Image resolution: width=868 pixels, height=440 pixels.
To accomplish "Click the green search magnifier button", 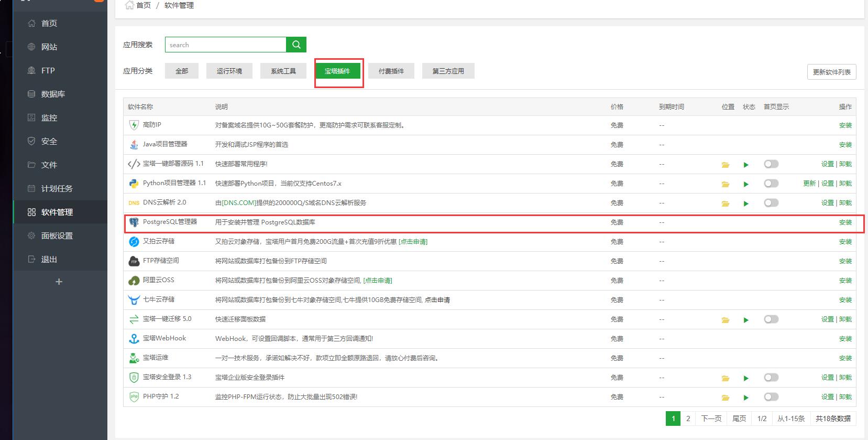I will coord(296,45).
